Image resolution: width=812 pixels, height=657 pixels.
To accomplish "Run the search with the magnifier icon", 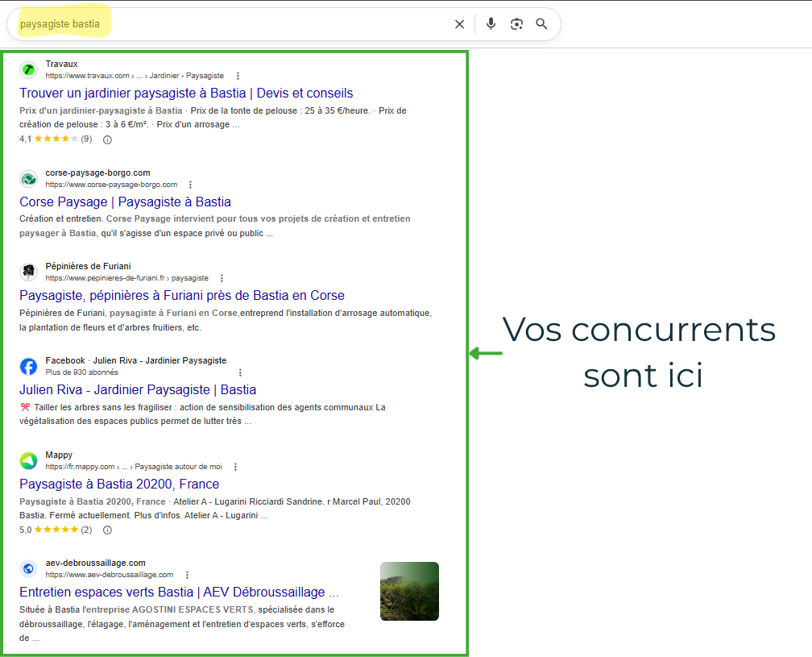I will click(541, 24).
